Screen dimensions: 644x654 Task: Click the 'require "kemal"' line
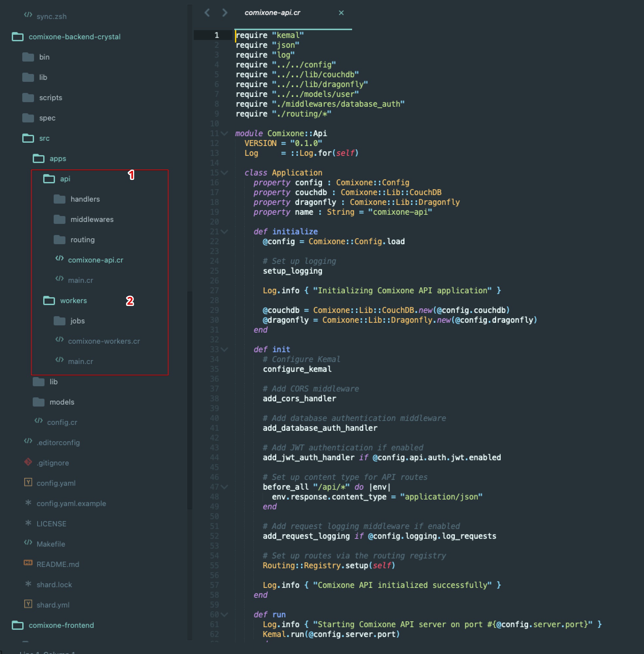coord(270,35)
